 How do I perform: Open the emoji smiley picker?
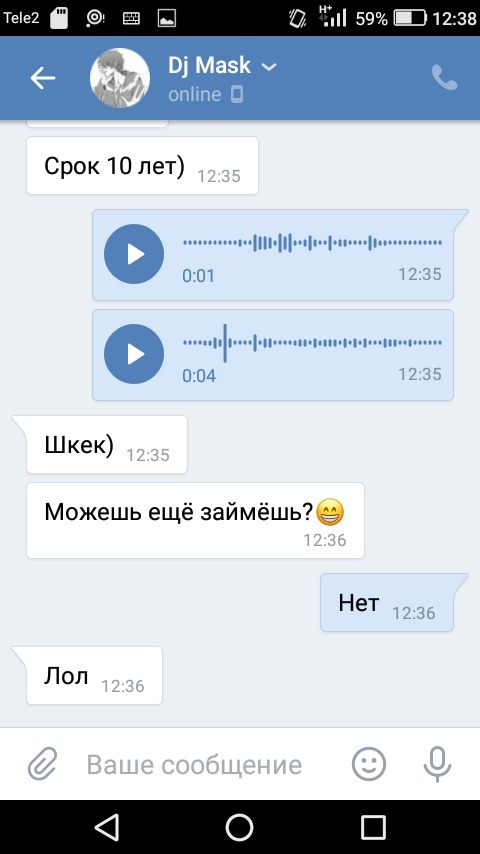click(369, 764)
